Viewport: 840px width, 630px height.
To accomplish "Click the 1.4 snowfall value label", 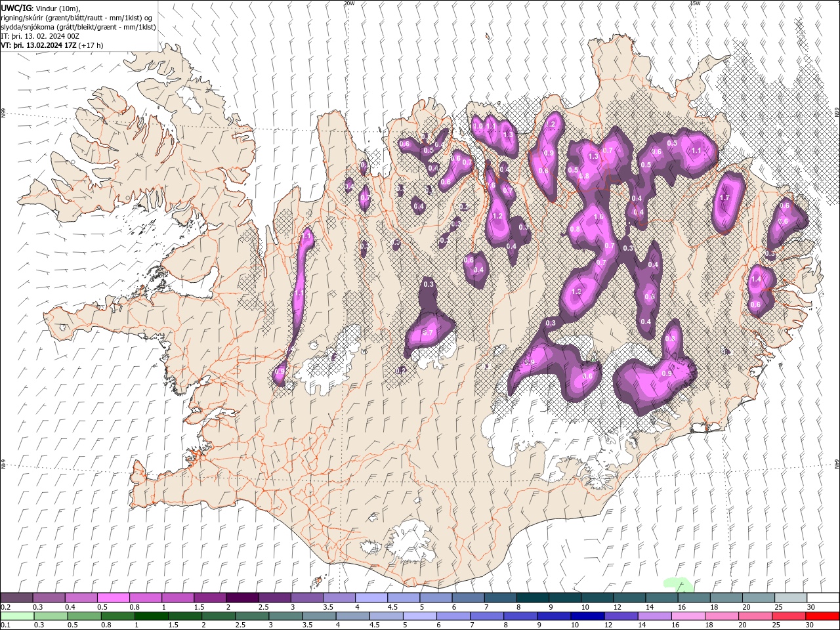I will point(756,279).
